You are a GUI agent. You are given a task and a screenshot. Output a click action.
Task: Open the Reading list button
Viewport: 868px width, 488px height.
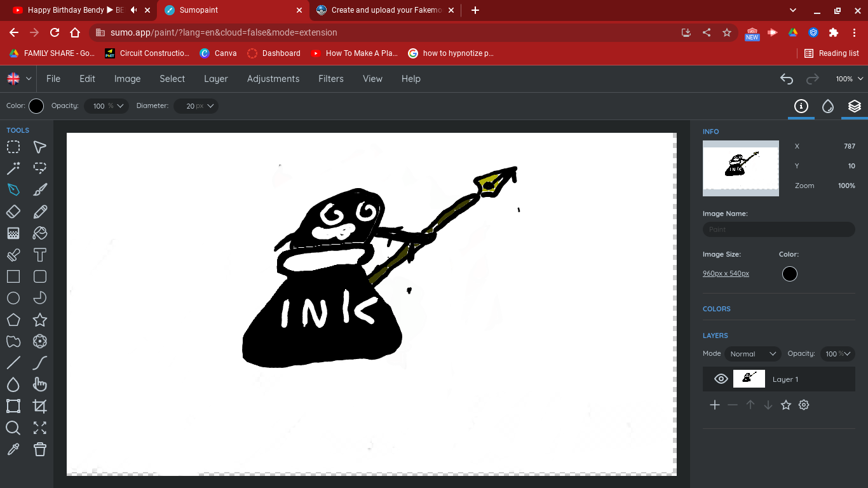tap(832, 53)
